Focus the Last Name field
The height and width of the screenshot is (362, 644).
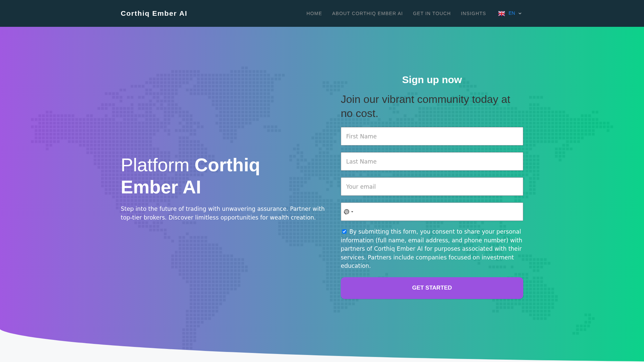coord(432,161)
